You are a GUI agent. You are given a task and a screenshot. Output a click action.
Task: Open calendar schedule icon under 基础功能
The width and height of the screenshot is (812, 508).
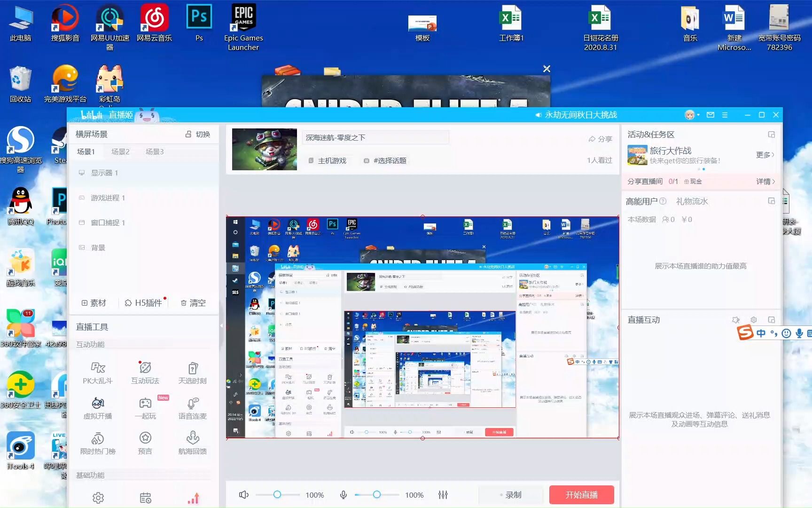coord(145,498)
